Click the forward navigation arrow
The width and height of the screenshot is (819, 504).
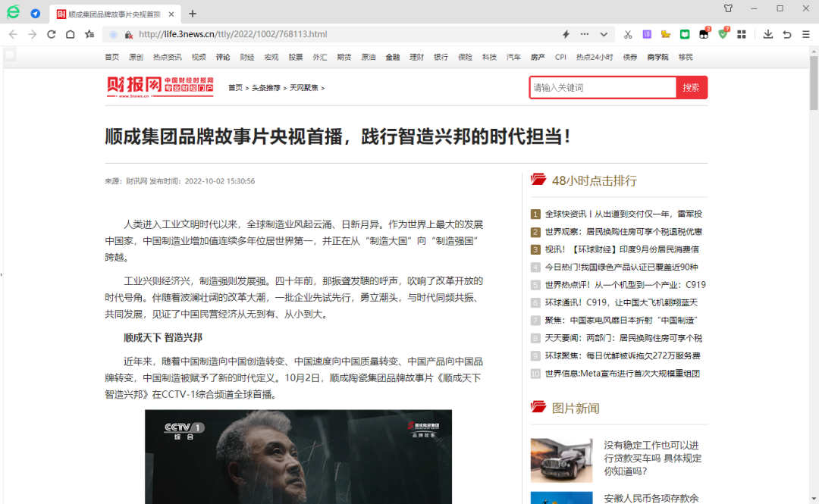coord(33,34)
